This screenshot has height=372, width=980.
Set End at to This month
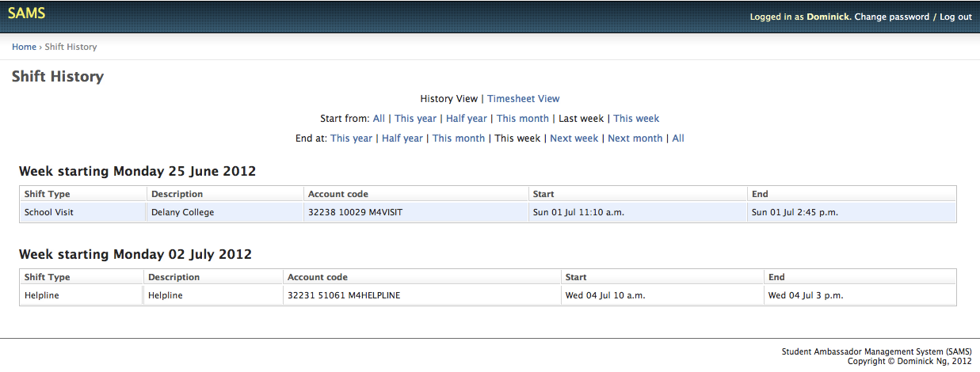click(458, 139)
